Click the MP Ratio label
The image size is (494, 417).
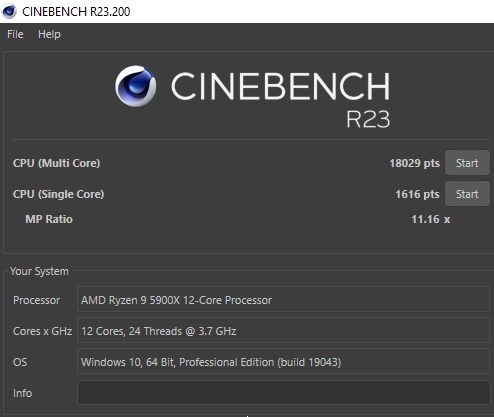(x=49, y=219)
